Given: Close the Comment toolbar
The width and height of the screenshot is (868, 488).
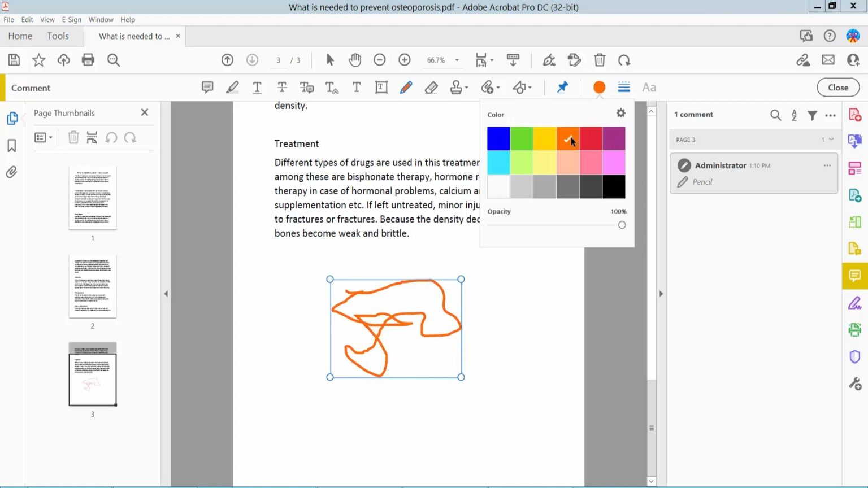Looking at the screenshot, I should point(837,87).
